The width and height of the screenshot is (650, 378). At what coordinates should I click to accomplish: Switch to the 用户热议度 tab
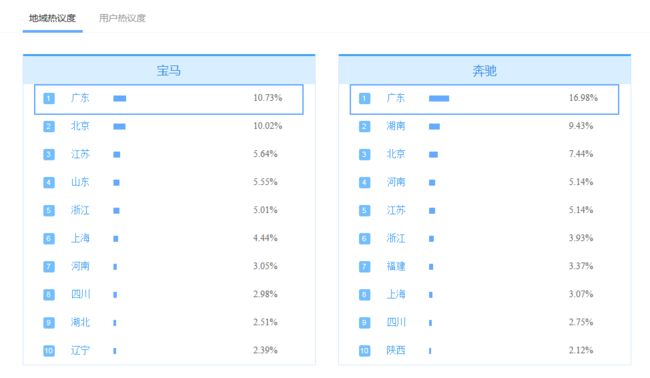click(122, 18)
